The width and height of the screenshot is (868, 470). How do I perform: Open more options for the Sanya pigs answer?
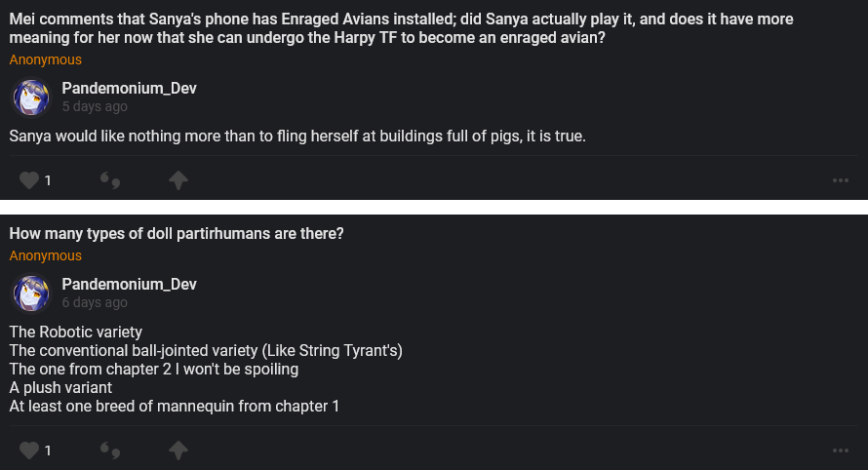click(x=840, y=180)
